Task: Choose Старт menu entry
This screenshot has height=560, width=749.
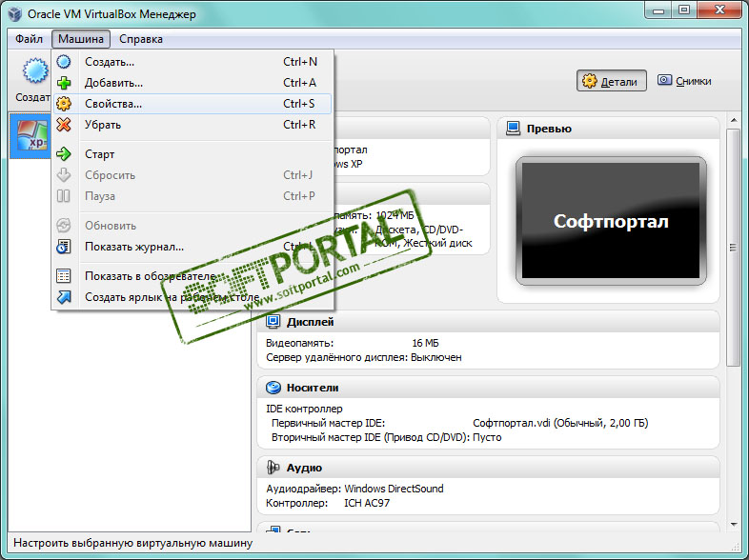Action: (192, 154)
